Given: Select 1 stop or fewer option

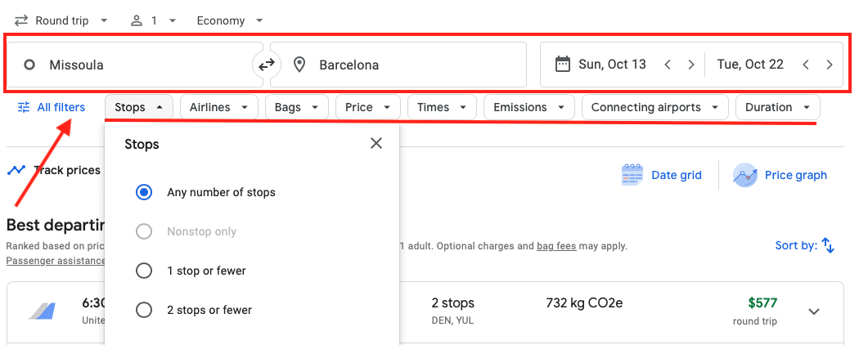Looking at the screenshot, I should click(x=144, y=271).
